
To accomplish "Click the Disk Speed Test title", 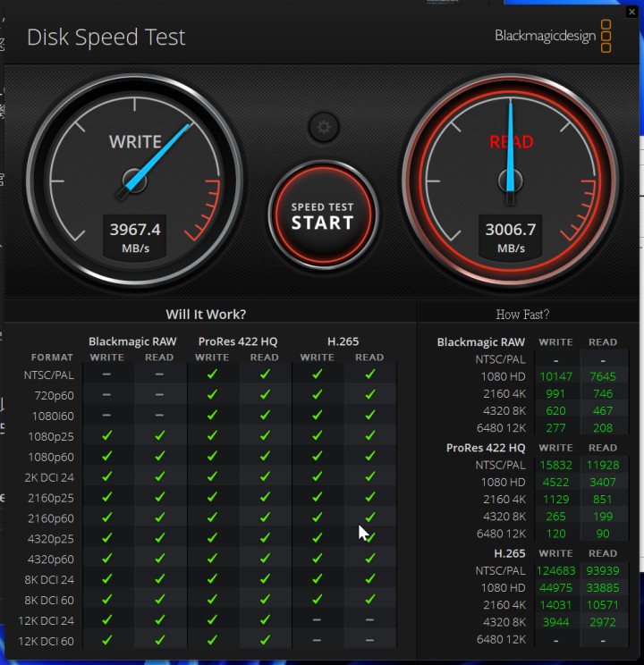I will pos(106,38).
